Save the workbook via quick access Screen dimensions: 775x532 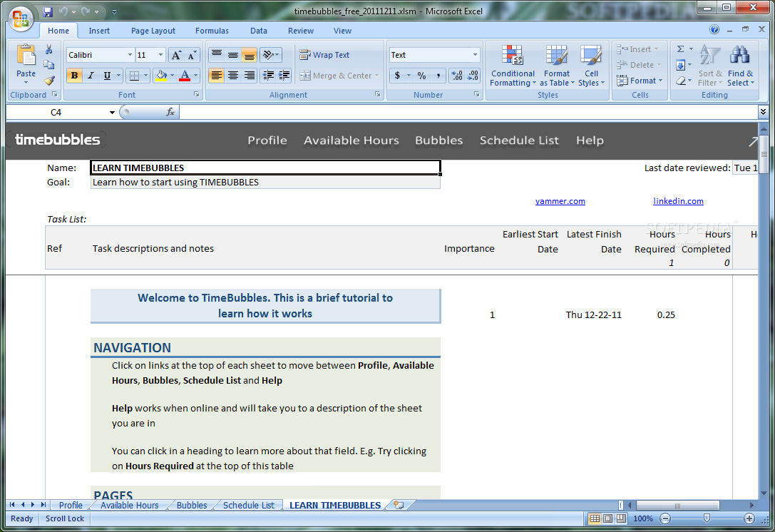pyautogui.click(x=48, y=12)
